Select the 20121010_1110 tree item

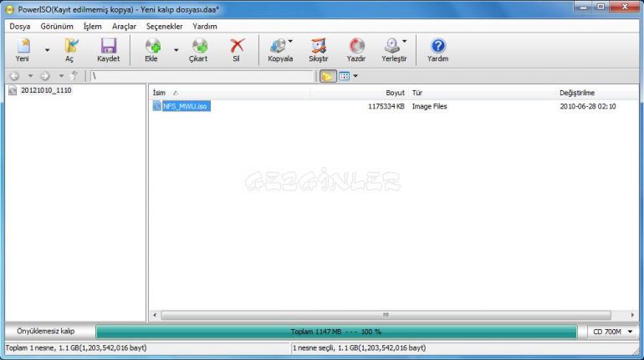46,90
